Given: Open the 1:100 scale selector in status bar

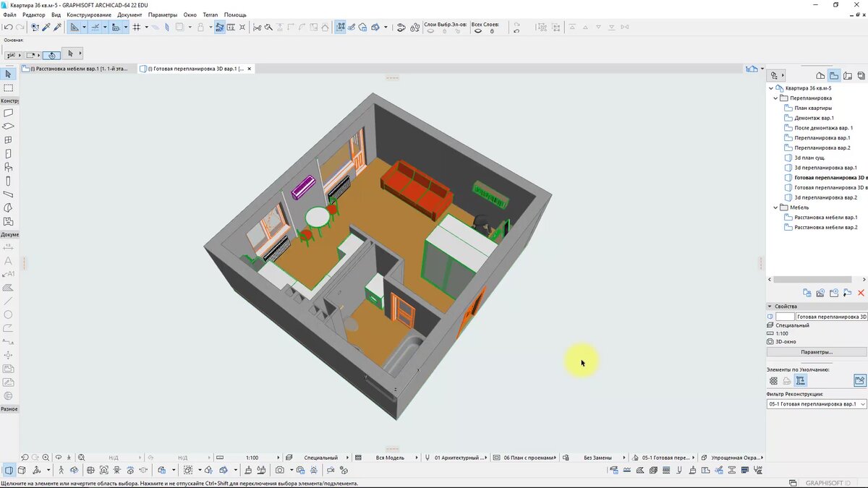Looking at the screenshot, I should pos(251,458).
